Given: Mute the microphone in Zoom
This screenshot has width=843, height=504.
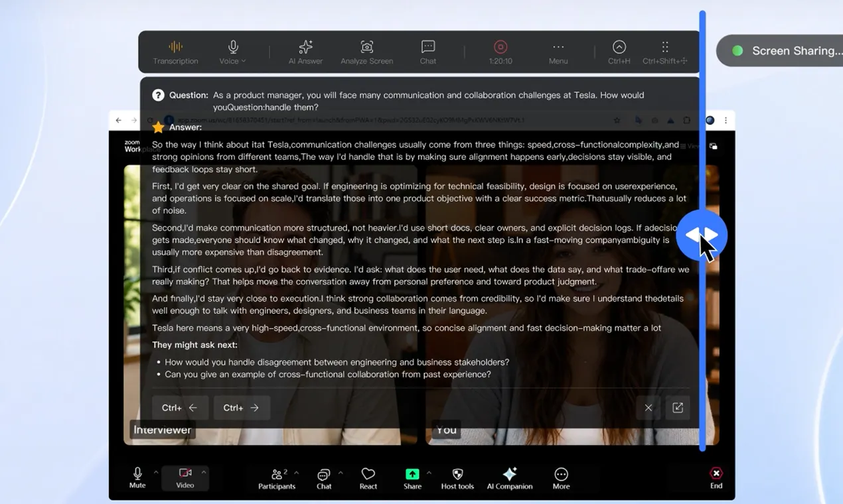Looking at the screenshot, I should (137, 477).
